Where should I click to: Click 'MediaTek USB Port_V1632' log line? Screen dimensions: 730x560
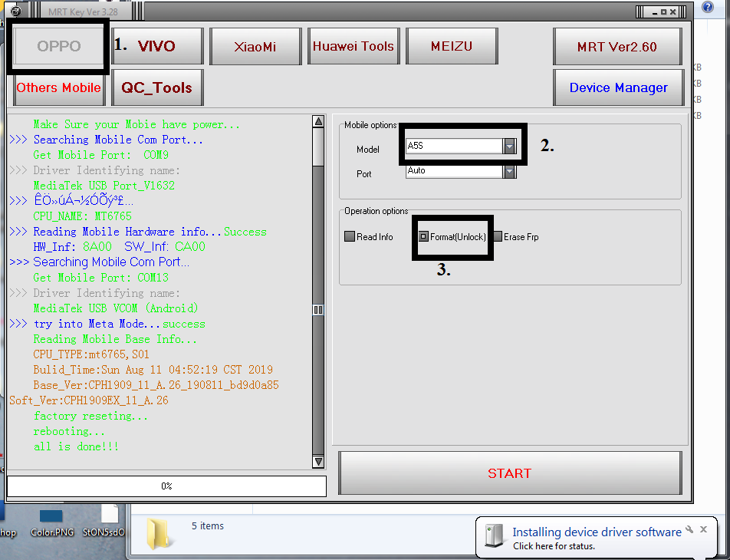[104, 186]
